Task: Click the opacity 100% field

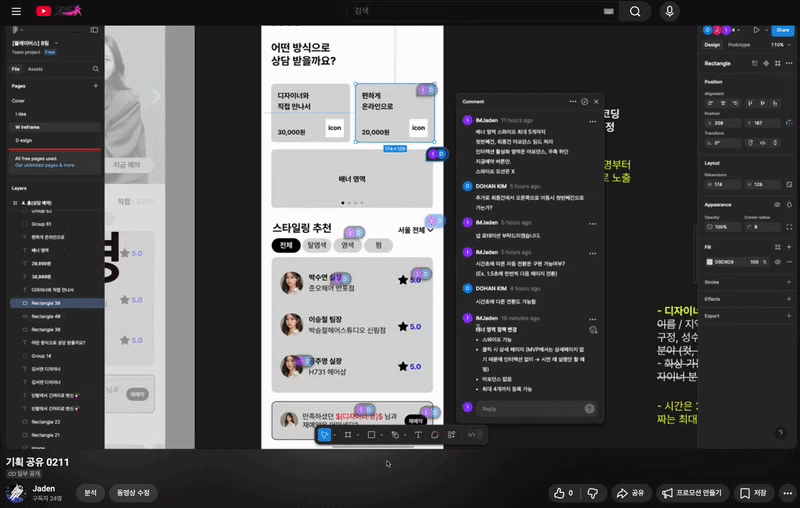Action: (722, 227)
